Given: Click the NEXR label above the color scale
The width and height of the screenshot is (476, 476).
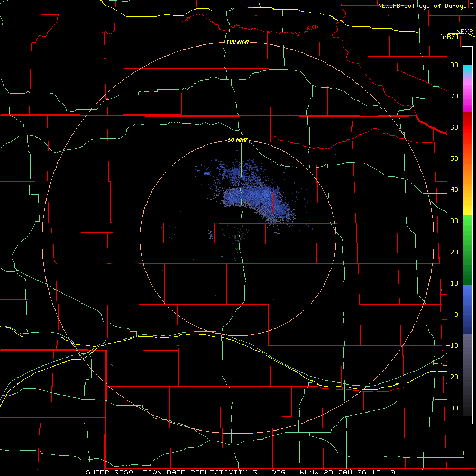Looking at the screenshot, I should tap(464, 32).
